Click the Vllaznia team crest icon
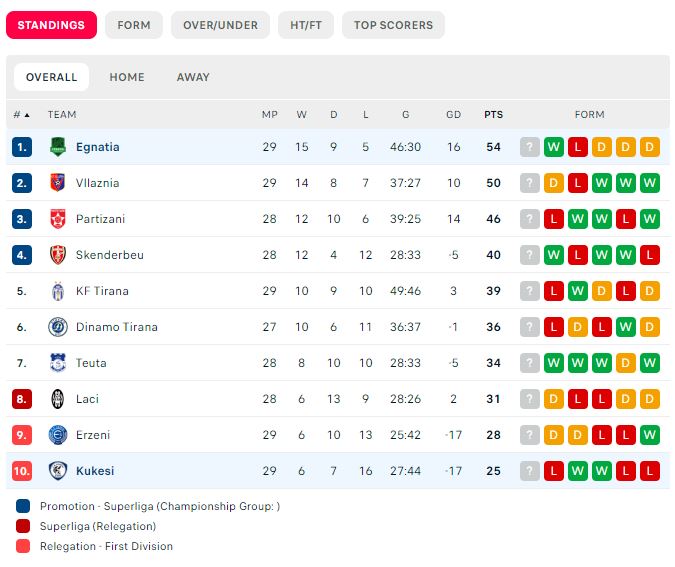This screenshot has height=567, width=675. (58, 183)
